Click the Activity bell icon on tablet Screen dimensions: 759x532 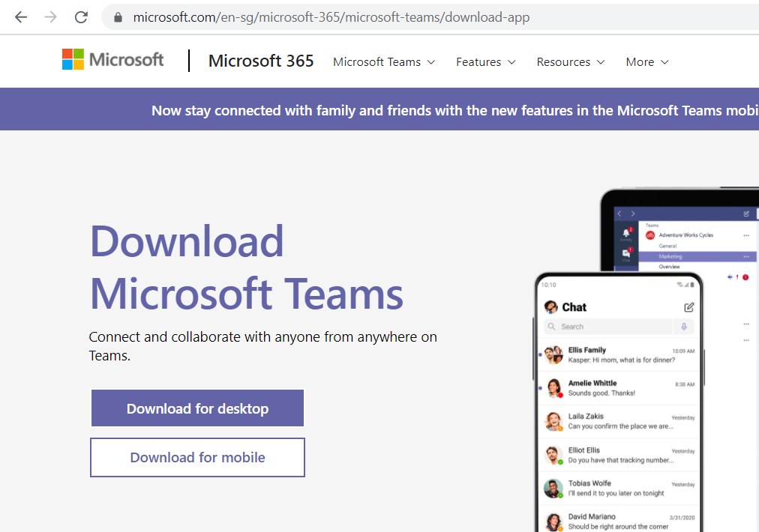[626, 234]
